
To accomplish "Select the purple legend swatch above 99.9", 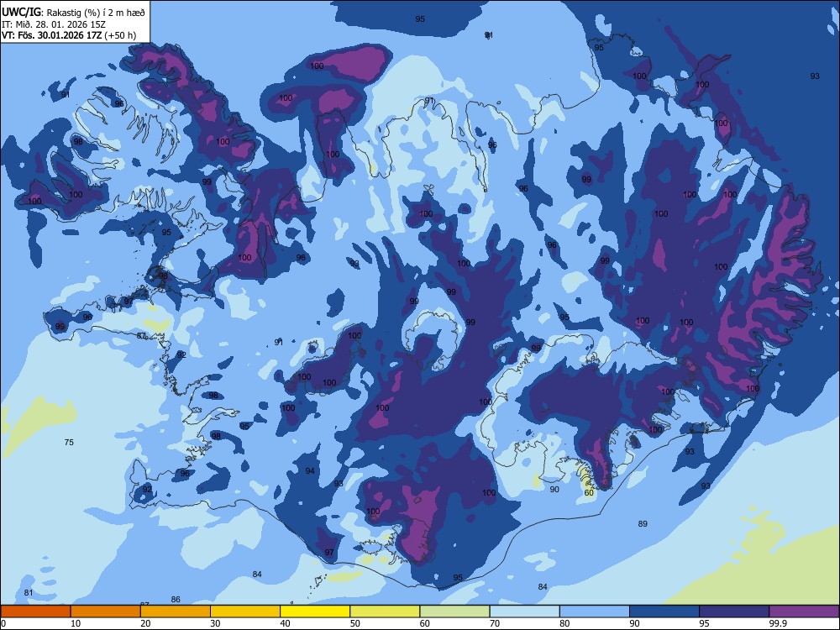I will point(804,612).
